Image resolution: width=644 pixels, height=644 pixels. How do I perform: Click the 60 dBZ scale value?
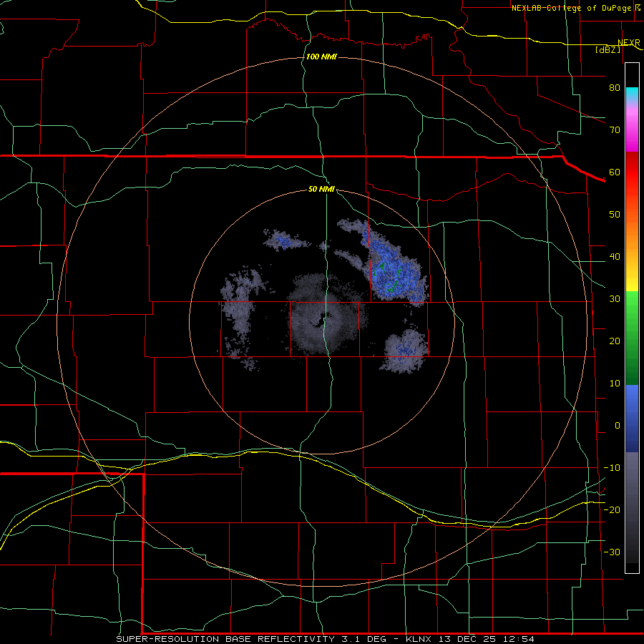tap(615, 172)
